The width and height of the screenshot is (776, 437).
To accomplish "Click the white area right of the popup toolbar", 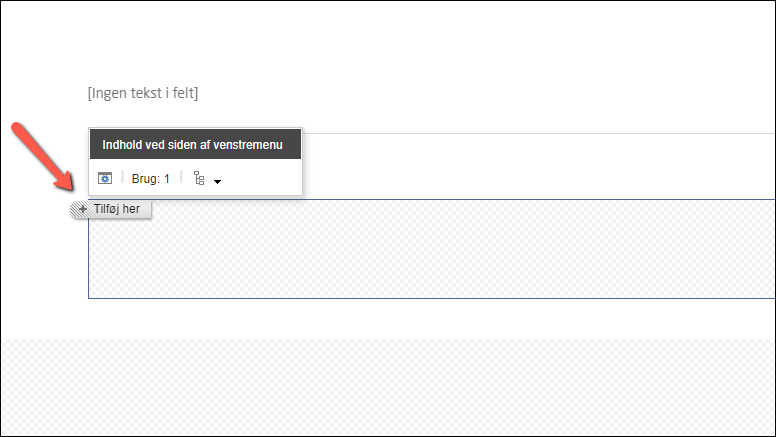I will (x=538, y=166).
